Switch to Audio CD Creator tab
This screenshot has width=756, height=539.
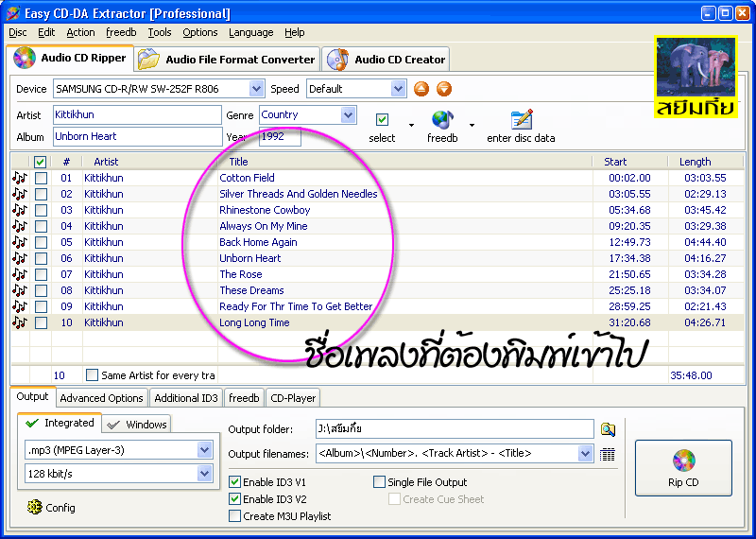click(386, 60)
